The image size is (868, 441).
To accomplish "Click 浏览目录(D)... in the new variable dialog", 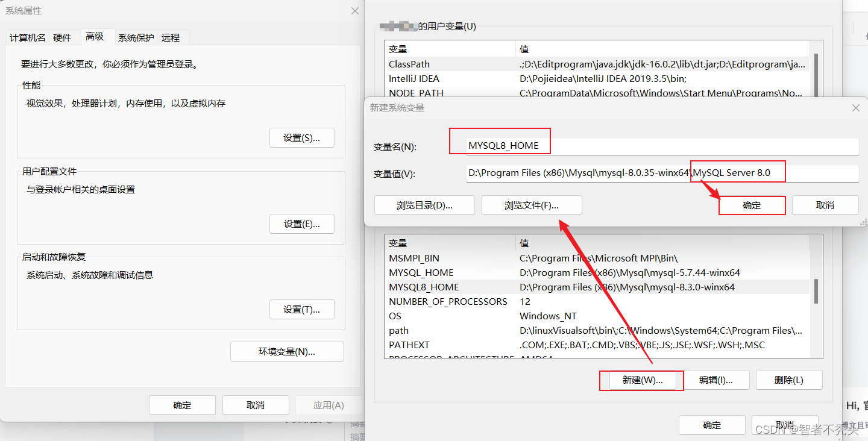I will click(424, 205).
